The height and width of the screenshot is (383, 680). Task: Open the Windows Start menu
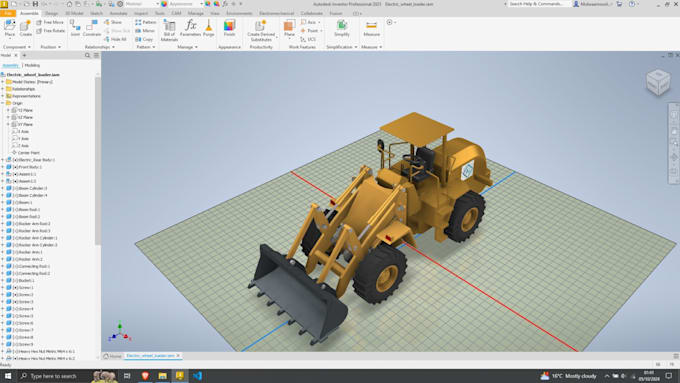(x=8, y=376)
